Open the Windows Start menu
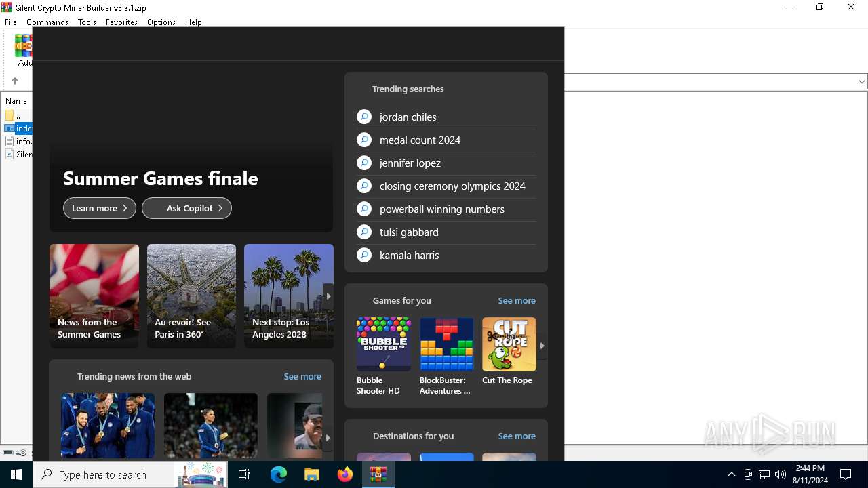Screen dimensions: 868x488 pos(16,474)
